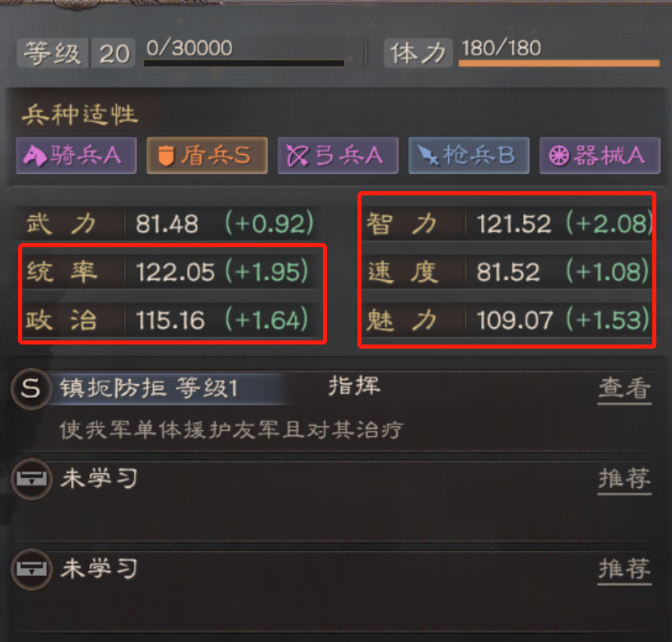
Task: Open 推荐 for the second unlearned skill
Action: [x=624, y=569]
